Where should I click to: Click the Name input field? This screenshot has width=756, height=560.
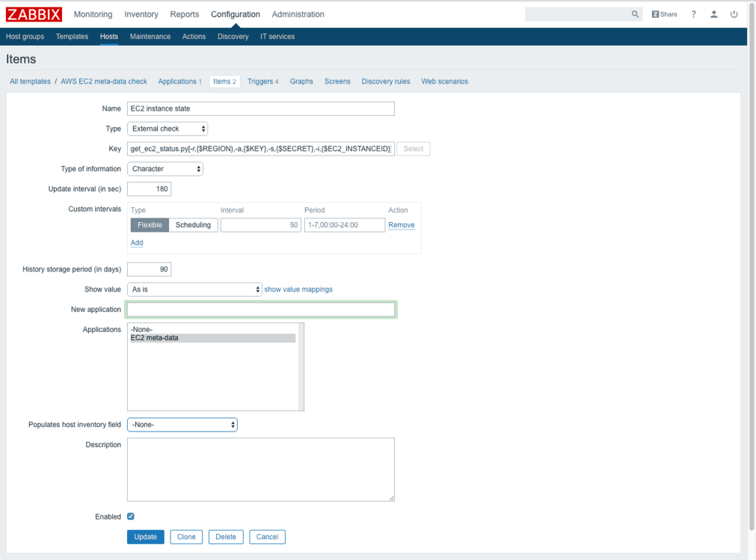tap(261, 108)
